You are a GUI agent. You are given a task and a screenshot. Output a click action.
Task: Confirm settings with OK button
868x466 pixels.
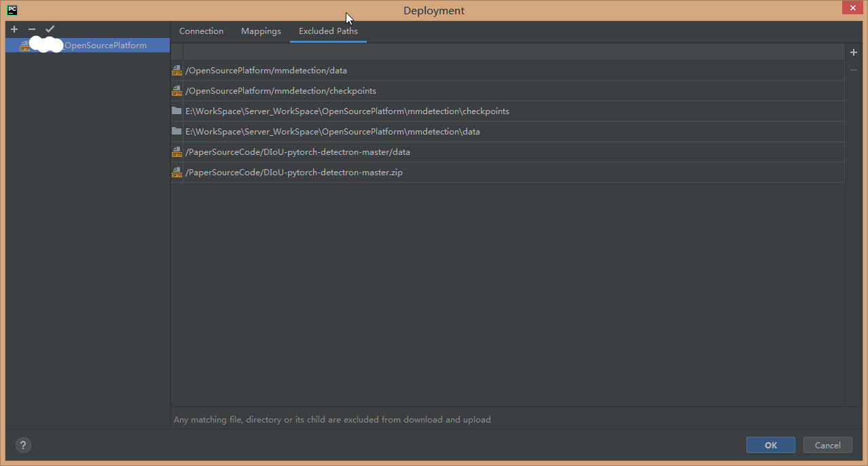pos(771,445)
